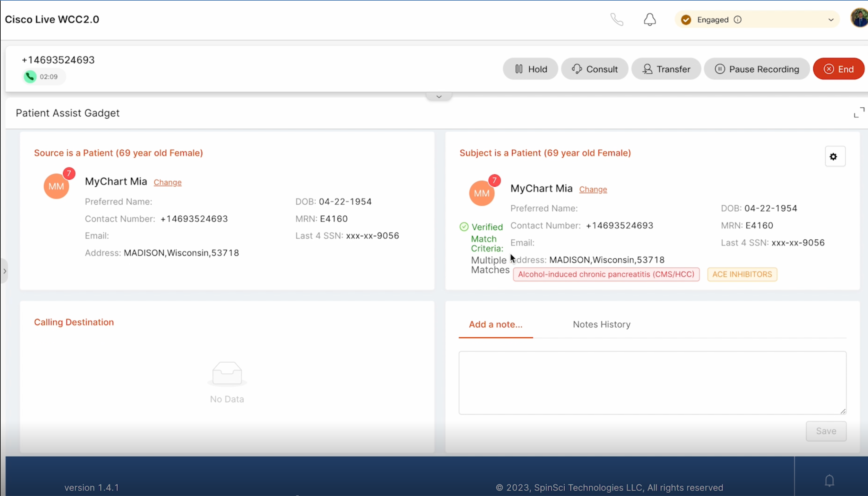Viewport: 868px width, 496px height.
Task: Click the green Verified check icon
Action: (464, 227)
